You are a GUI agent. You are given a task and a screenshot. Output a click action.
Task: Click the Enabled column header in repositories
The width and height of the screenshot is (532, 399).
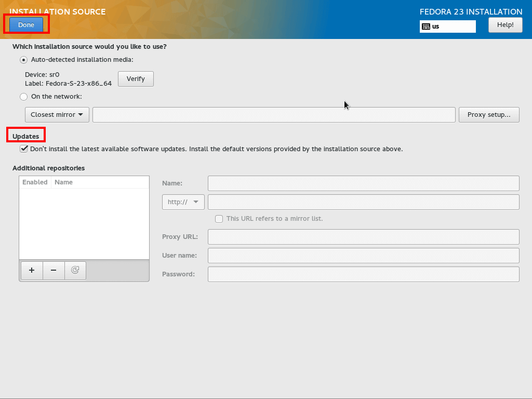coord(35,182)
